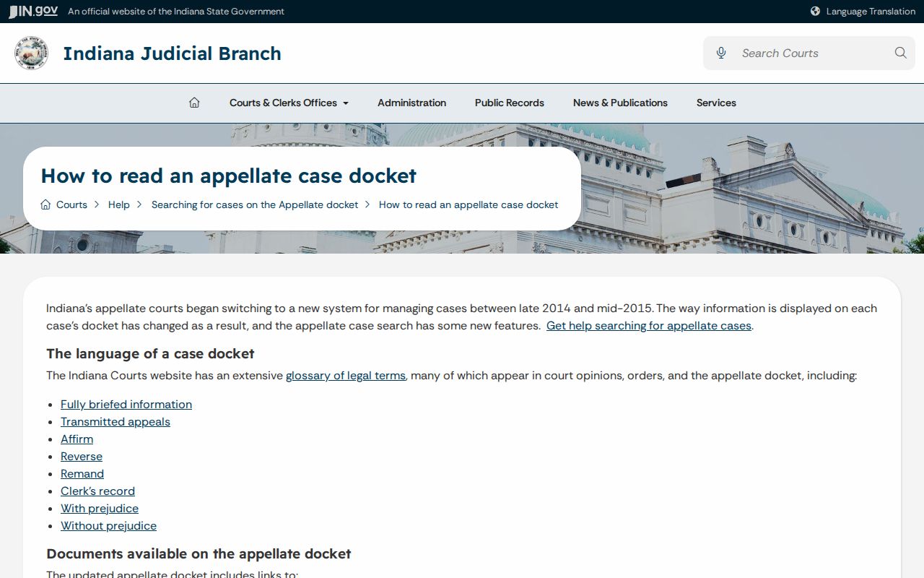Click heading Documents available on the appellate docket
The height and width of the screenshot is (578, 924).
click(x=199, y=554)
